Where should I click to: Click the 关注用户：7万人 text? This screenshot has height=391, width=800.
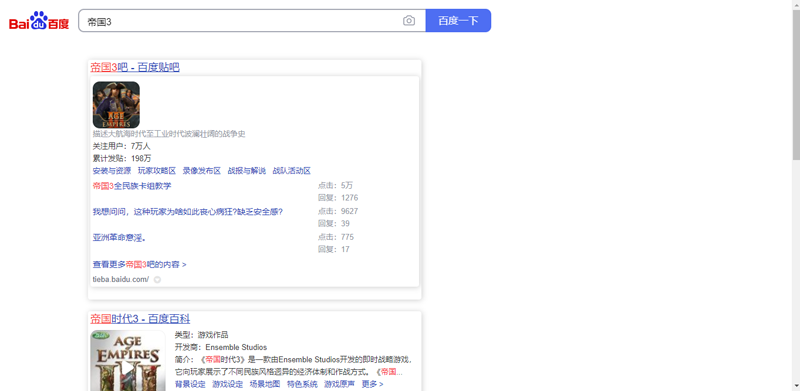pyautogui.click(x=121, y=146)
